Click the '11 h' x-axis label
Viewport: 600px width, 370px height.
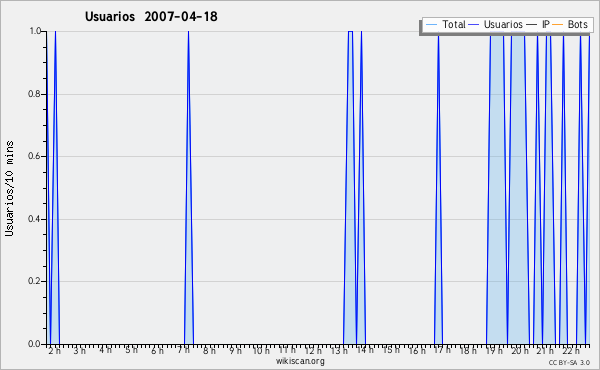click(287, 350)
